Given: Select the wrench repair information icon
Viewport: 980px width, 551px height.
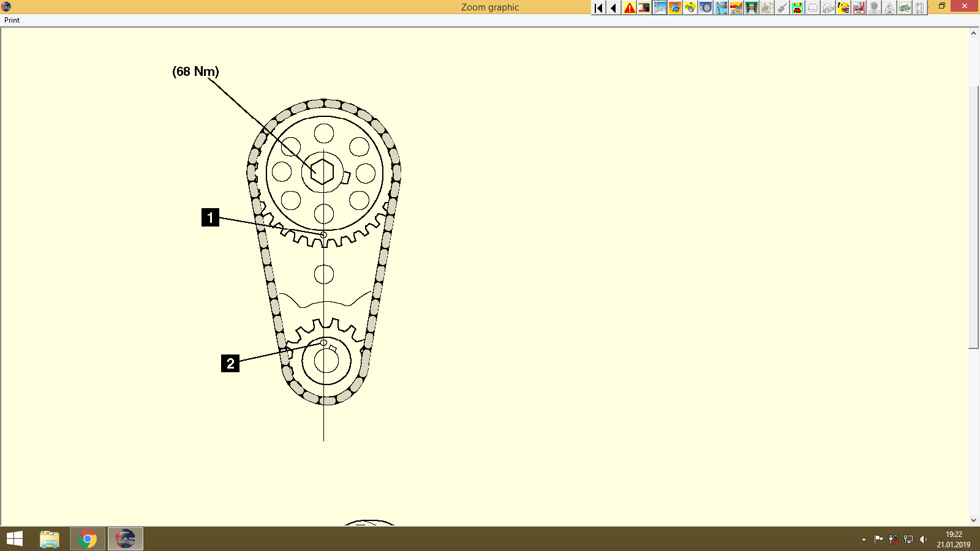Looking at the screenshot, I should [x=660, y=8].
